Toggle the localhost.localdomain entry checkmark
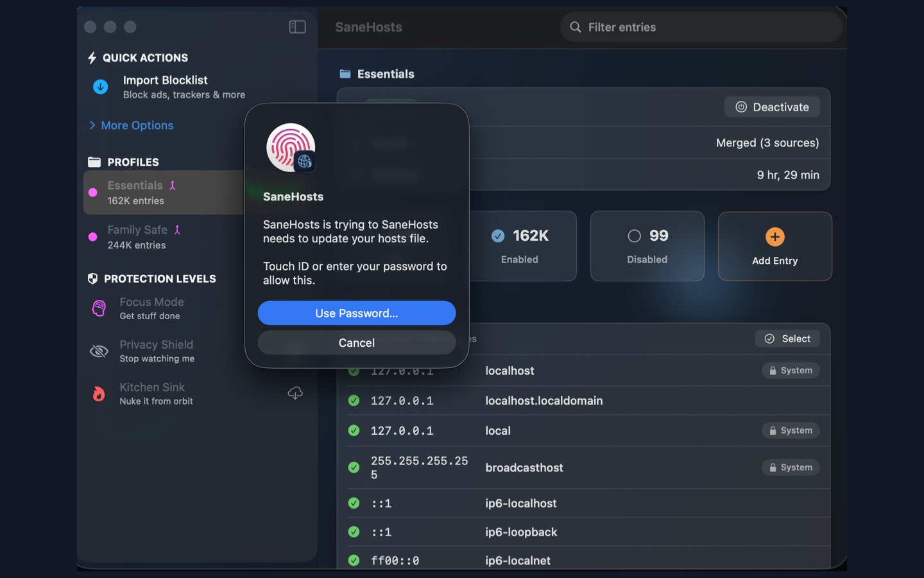Screen dimensions: 924x578 coord(354,400)
